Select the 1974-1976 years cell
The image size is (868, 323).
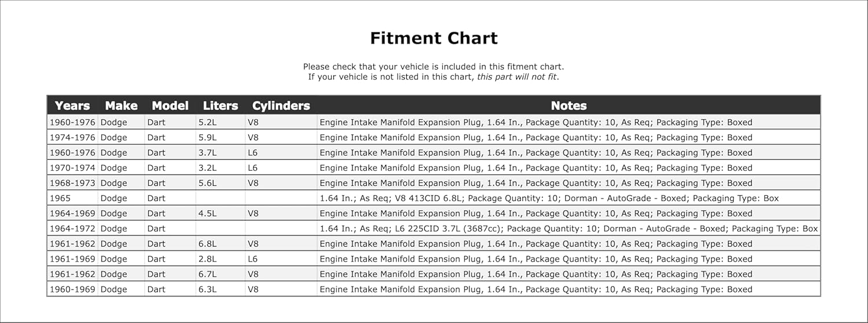[x=72, y=138]
